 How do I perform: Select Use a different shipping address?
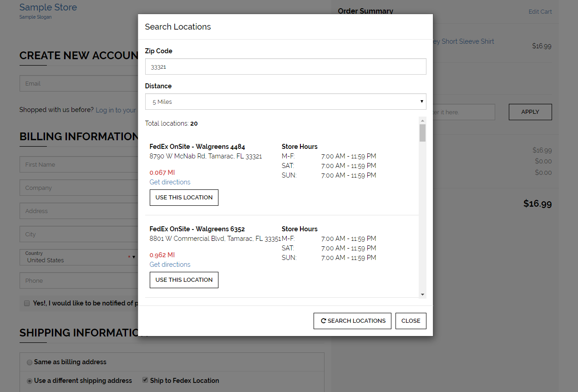(x=30, y=381)
